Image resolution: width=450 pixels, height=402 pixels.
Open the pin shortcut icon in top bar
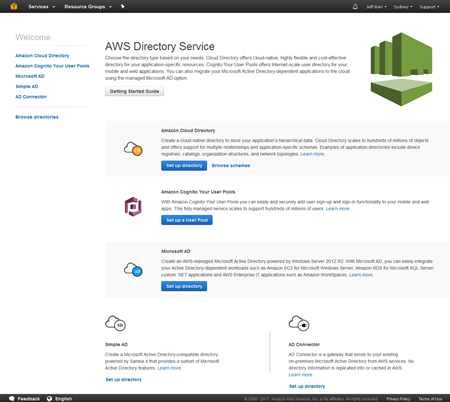[x=122, y=6]
